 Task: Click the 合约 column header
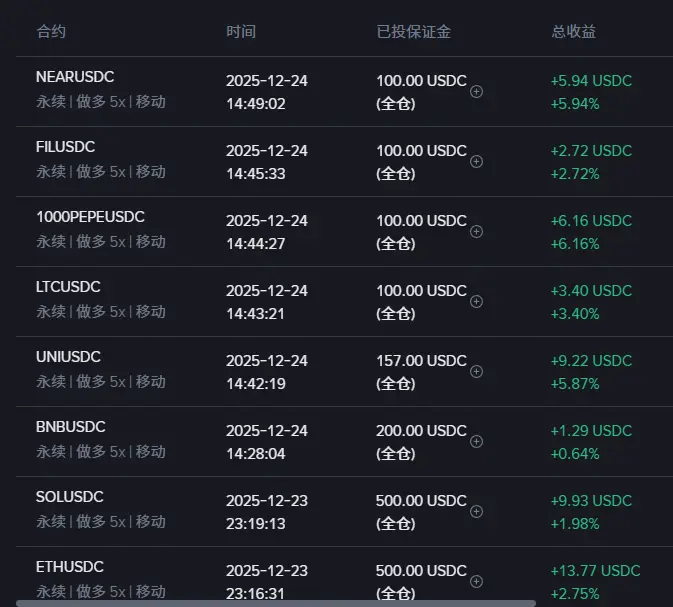click(x=51, y=32)
